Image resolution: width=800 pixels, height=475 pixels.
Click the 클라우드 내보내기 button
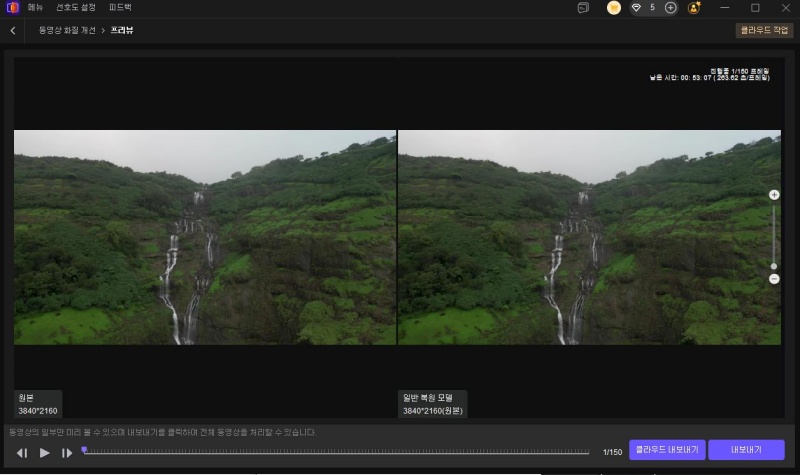pos(667,450)
